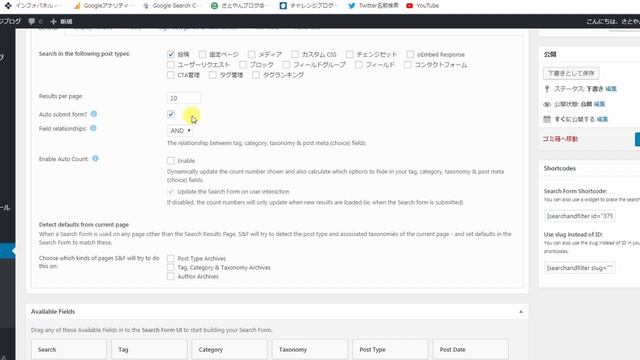
Task: Open the チャレンジブログ bookmark
Action: [x=309, y=6]
